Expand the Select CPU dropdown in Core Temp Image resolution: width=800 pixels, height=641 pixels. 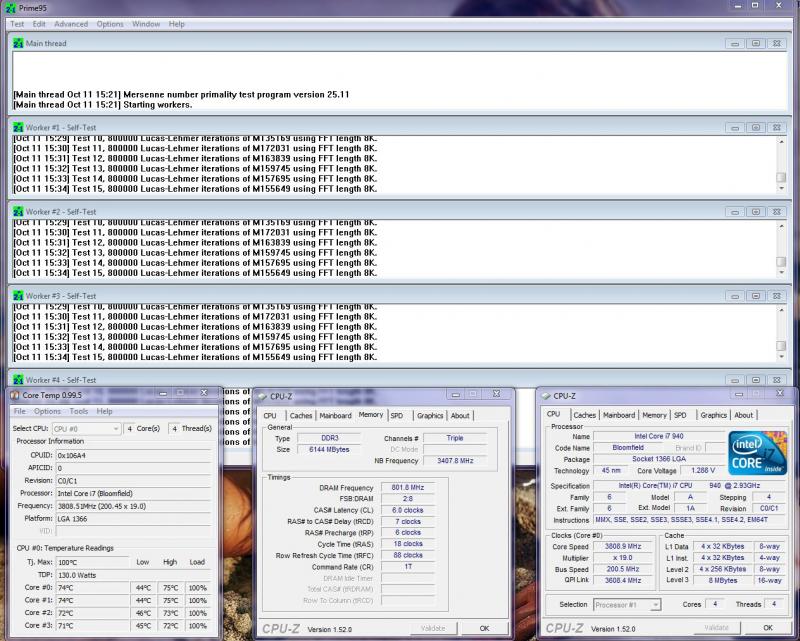pyautogui.click(x=86, y=429)
